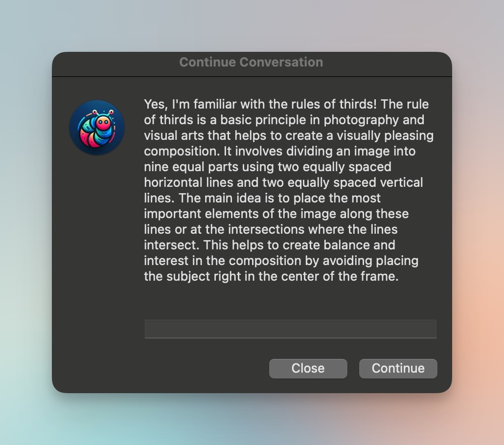This screenshot has height=445, width=504.
Task: Click the "Continue Conversation" dialog title
Action: (x=251, y=62)
